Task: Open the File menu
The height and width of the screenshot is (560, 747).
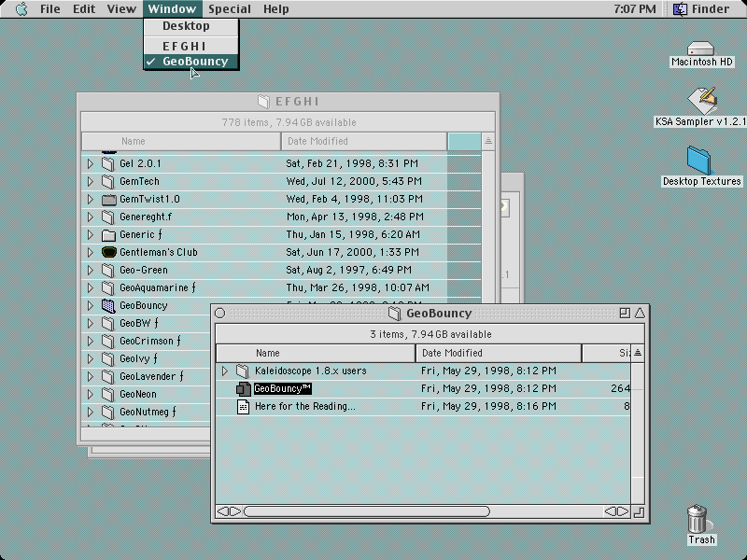Action: (x=50, y=9)
